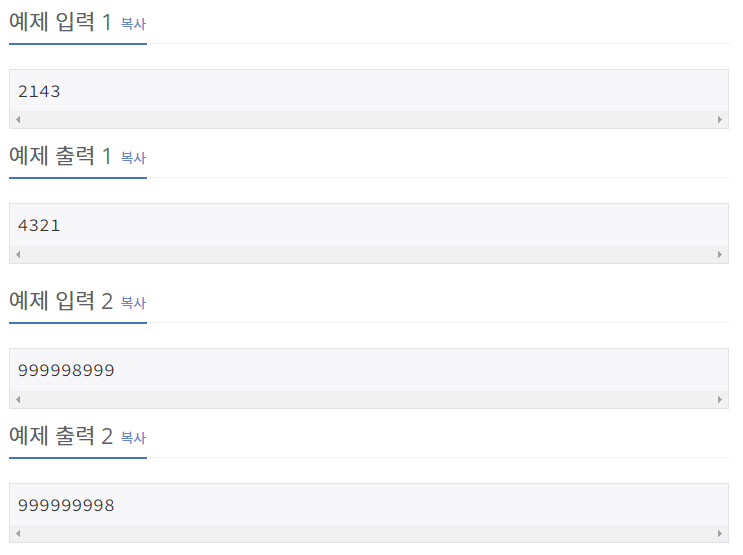Click the 4321 sample output text
This screenshot has width=743, height=555.
(39, 226)
